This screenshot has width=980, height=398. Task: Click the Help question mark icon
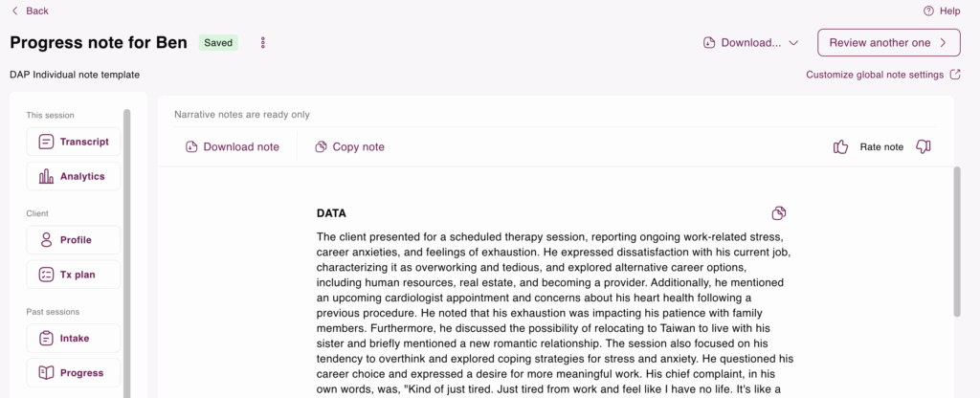pos(928,11)
